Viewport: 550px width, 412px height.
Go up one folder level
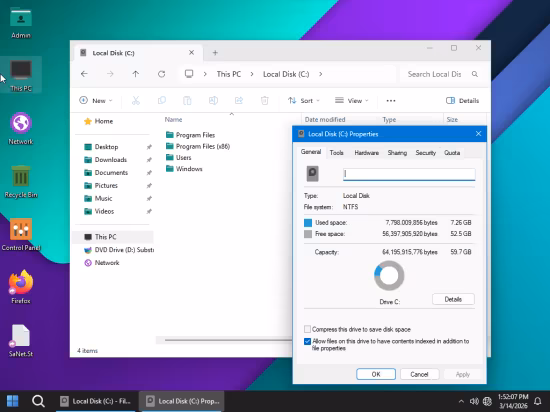[x=136, y=74]
